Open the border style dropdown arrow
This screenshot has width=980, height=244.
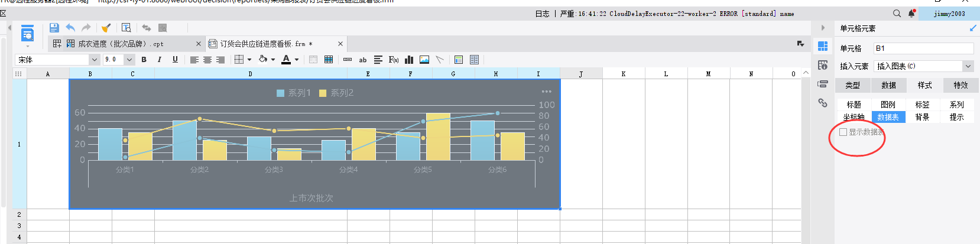(249, 60)
